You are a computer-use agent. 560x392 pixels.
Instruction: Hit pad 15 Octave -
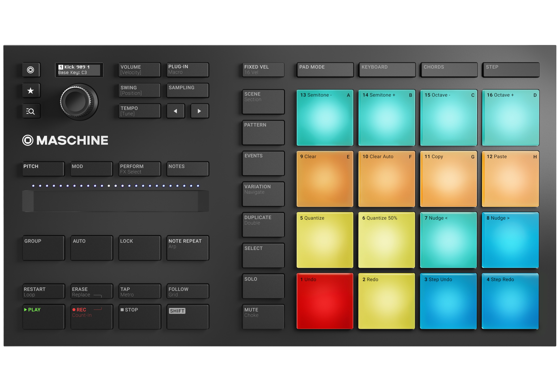[x=449, y=118]
